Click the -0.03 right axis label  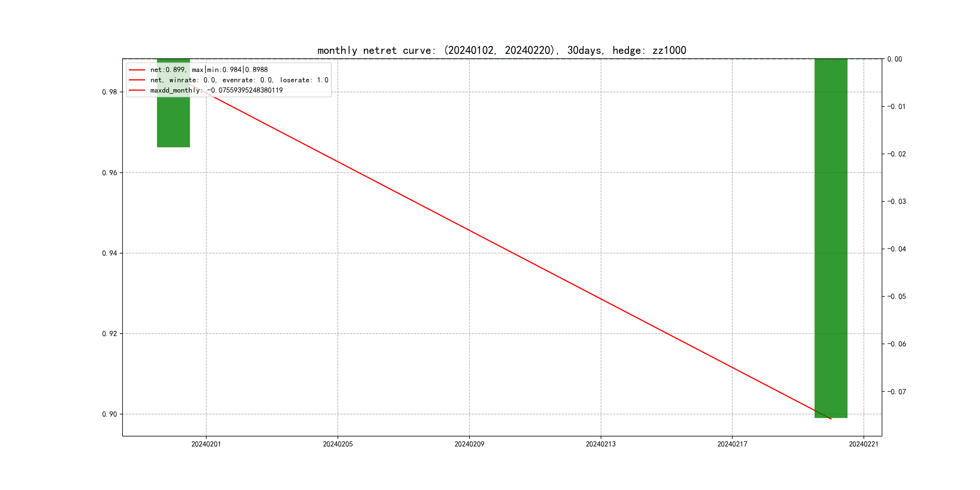point(896,201)
